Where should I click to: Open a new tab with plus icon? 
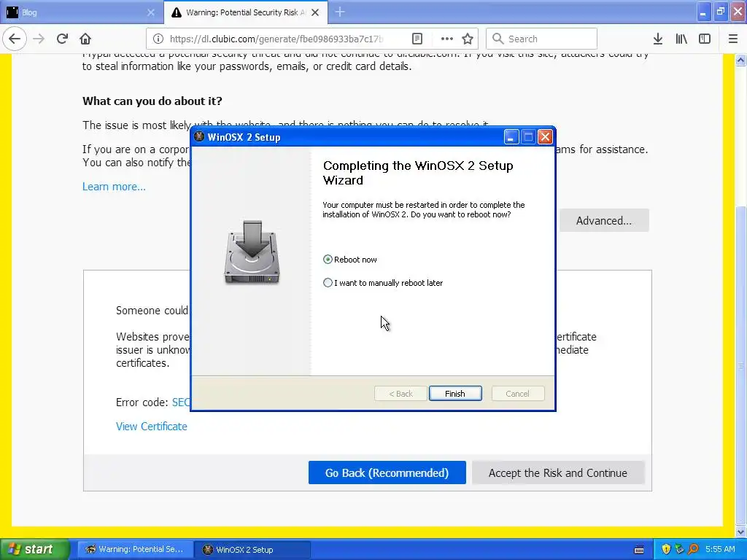(340, 12)
